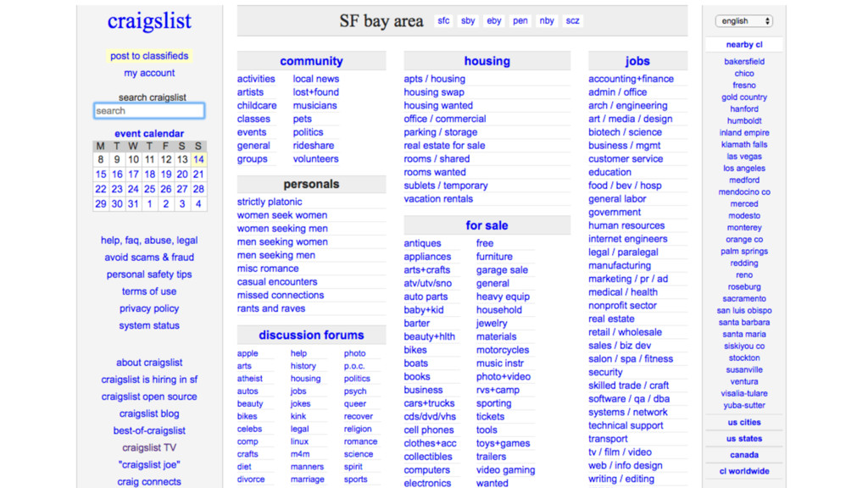Open craigslist is hiring in sf
Viewport: 868px width, 488px height.
[149, 380]
